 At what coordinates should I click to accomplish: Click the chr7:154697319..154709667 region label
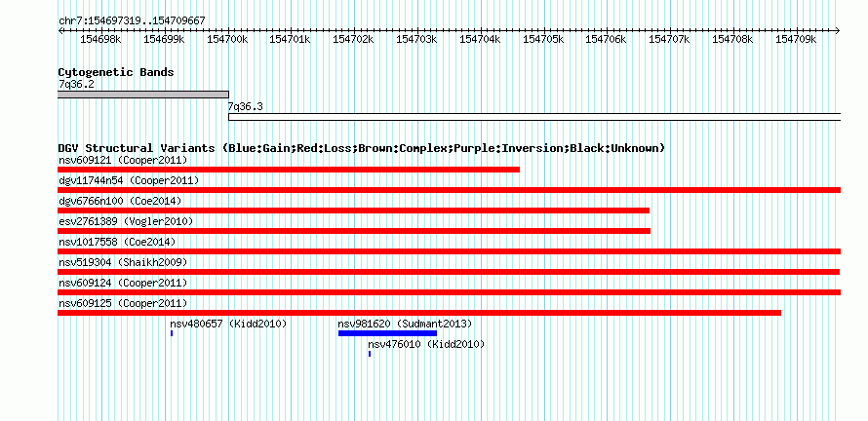(132, 20)
